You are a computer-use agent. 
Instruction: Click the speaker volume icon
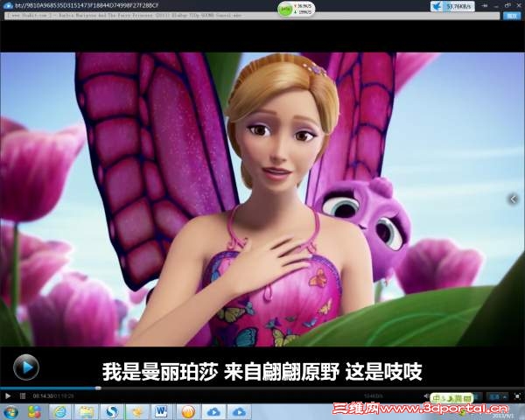[x=426, y=396]
